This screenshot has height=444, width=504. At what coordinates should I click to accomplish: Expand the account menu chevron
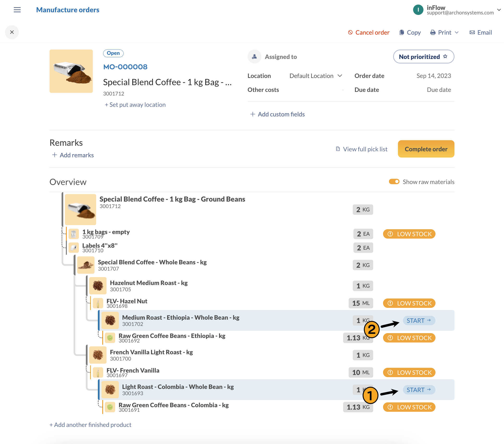[x=498, y=10]
